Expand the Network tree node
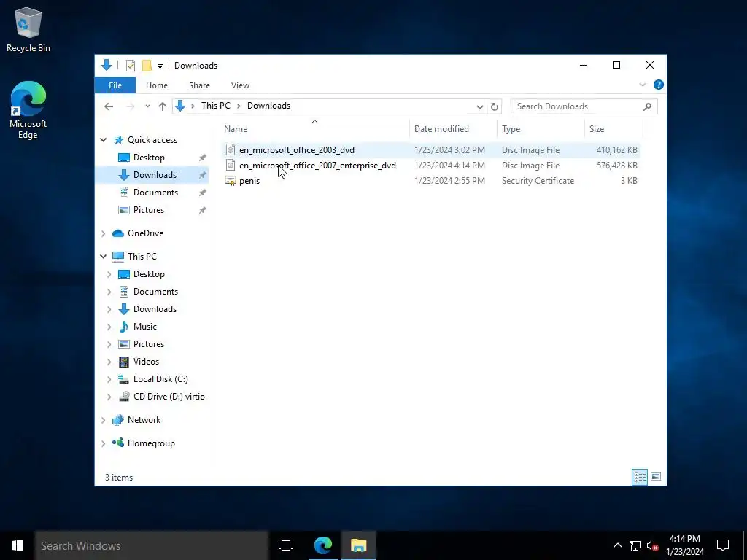 click(104, 420)
